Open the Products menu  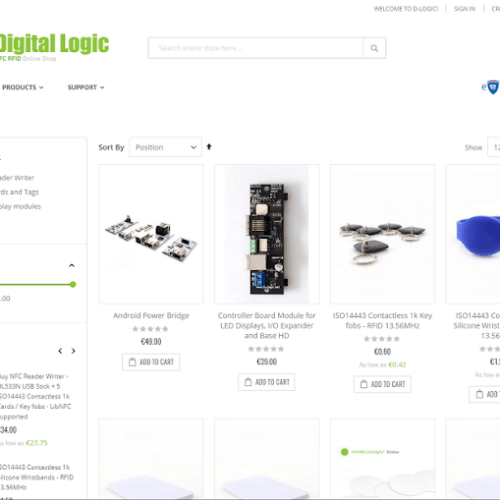click(23, 87)
